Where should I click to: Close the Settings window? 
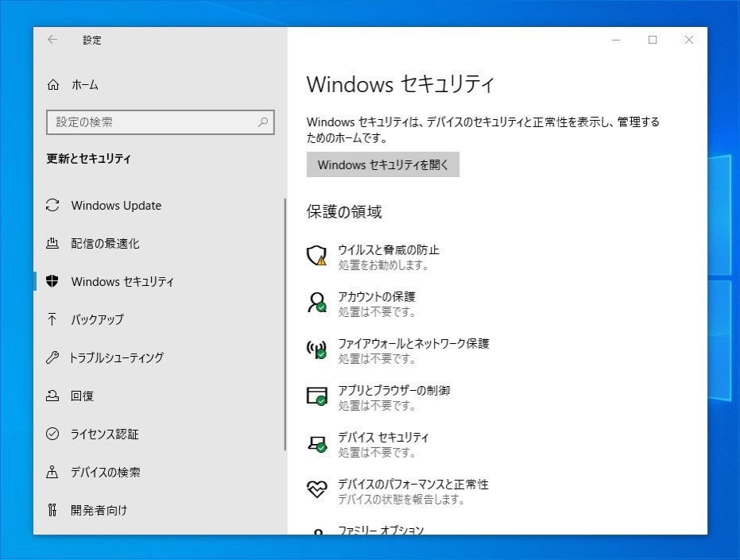[689, 40]
